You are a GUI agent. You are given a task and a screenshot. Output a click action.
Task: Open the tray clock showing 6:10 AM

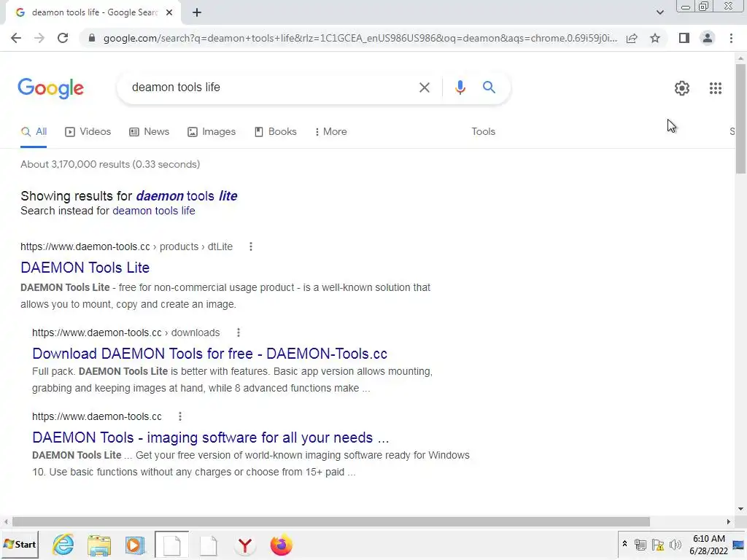pos(708,545)
